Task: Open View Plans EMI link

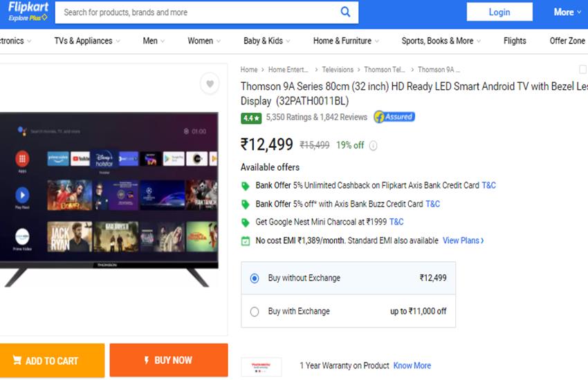Action: [463, 240]
